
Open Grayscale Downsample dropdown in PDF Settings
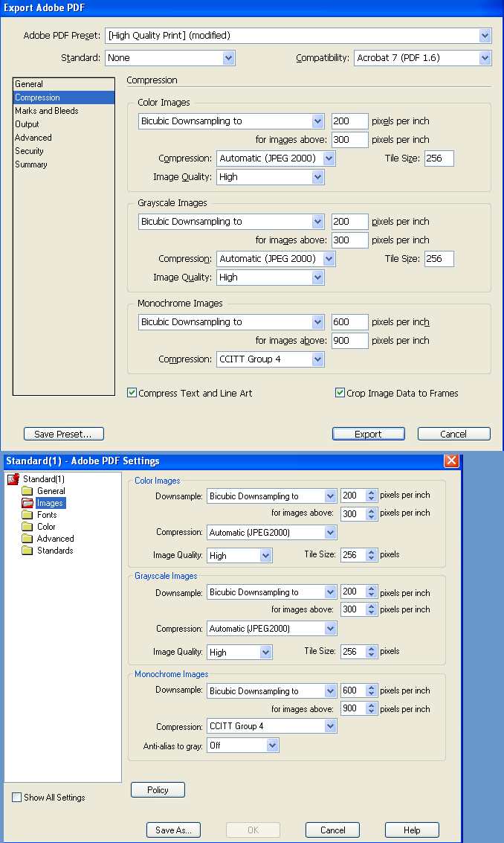(x=271, y=592)
